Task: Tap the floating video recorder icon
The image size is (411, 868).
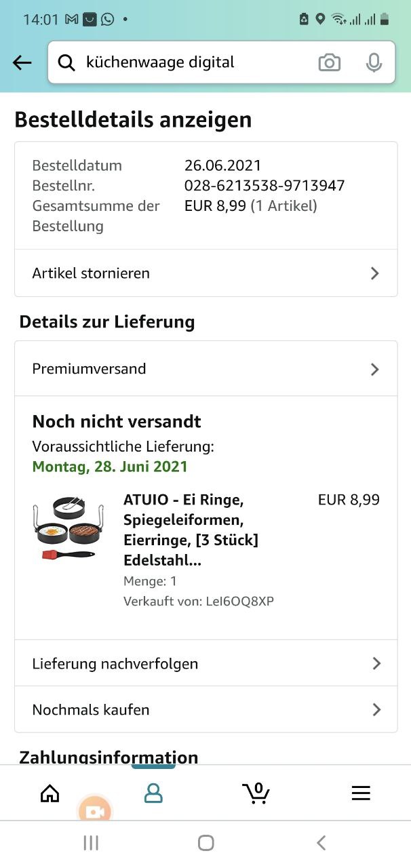Action: 94,812
